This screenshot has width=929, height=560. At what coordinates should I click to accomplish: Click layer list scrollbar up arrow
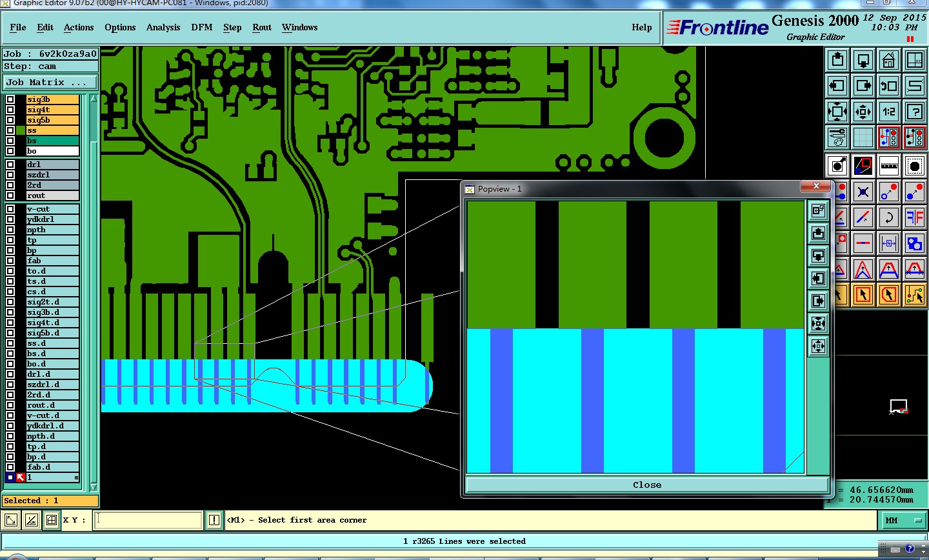[x=94, y=99]
